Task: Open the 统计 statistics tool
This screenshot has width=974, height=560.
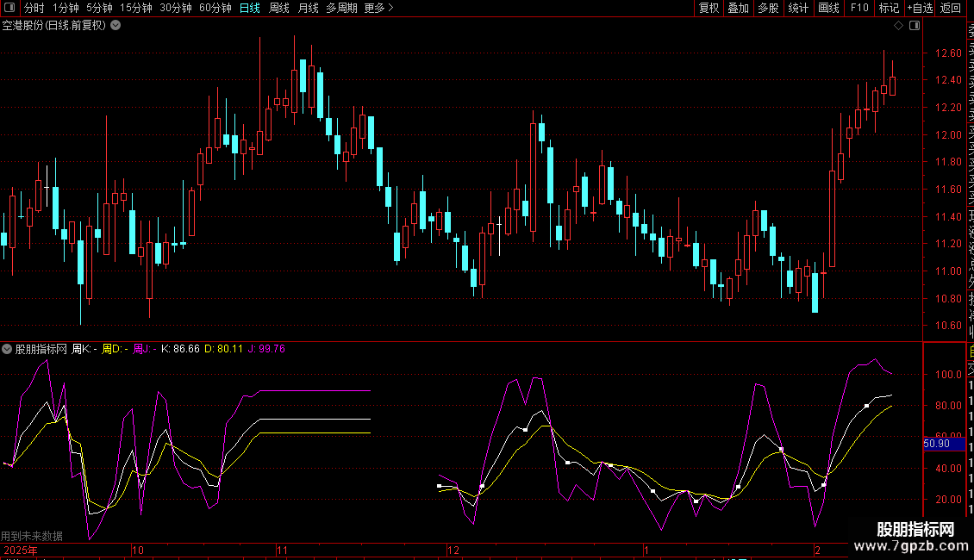Action: pyautogui.click(x=798, y=8)
